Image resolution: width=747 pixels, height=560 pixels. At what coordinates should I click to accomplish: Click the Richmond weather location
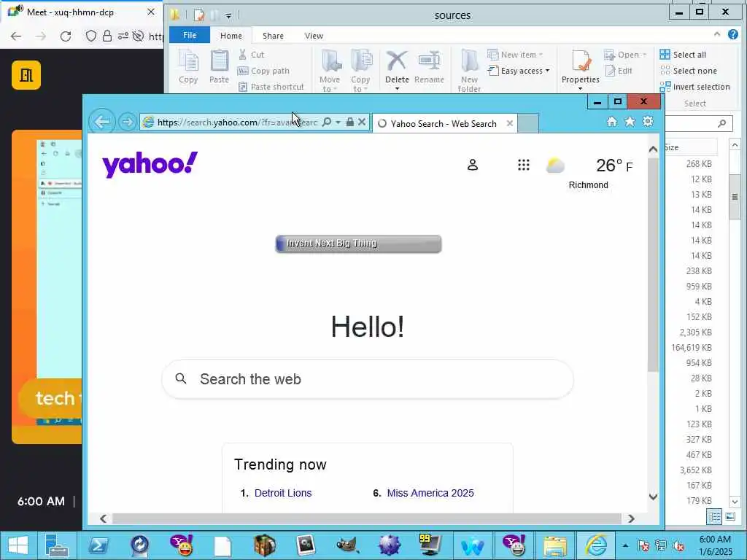(589, 185)
